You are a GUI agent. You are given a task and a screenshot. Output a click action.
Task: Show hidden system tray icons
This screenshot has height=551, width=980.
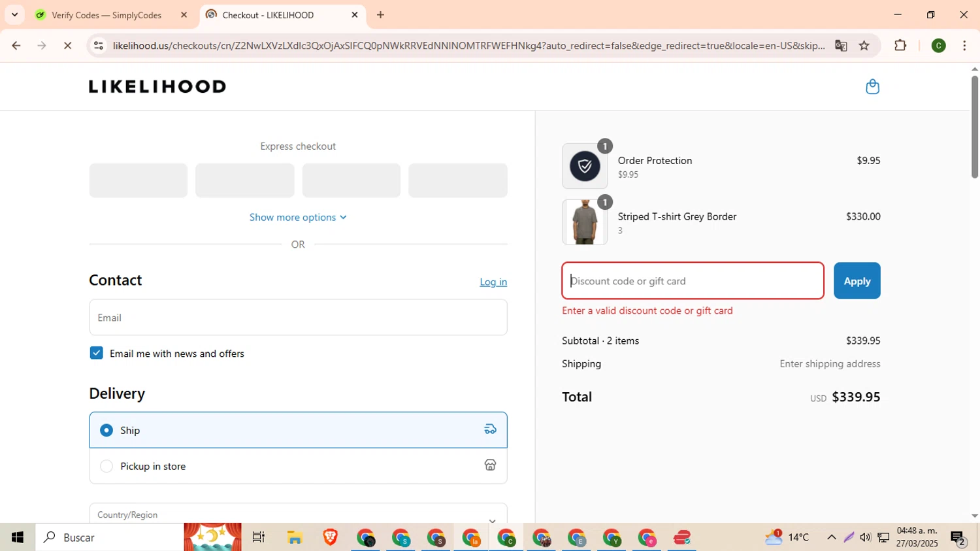831,537
